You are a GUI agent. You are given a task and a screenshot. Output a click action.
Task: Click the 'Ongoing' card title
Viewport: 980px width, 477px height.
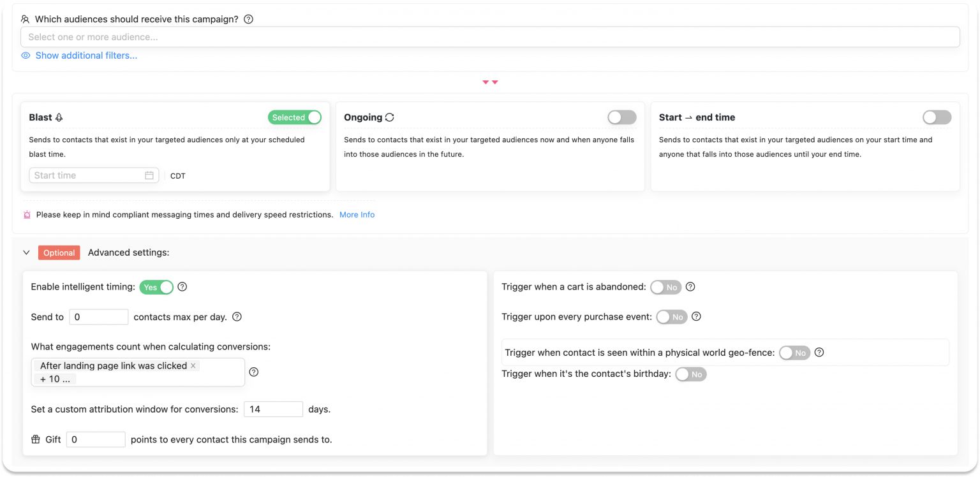tap(363, 117)
